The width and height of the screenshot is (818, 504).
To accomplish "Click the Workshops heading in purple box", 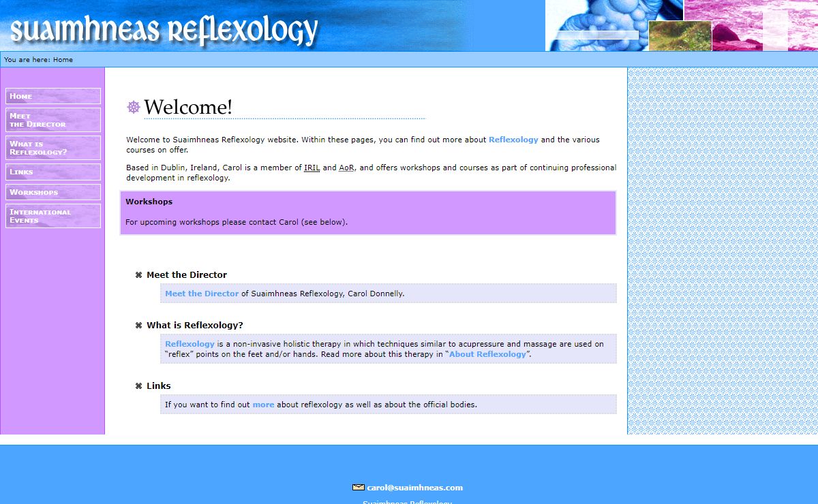I will (149, 202).
